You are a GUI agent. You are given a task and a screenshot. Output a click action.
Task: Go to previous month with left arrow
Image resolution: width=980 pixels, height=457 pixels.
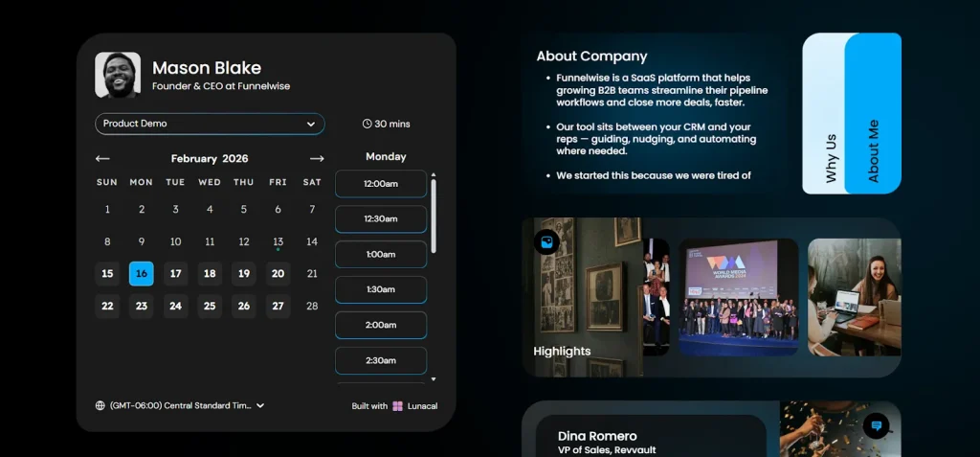pos(102,158)
